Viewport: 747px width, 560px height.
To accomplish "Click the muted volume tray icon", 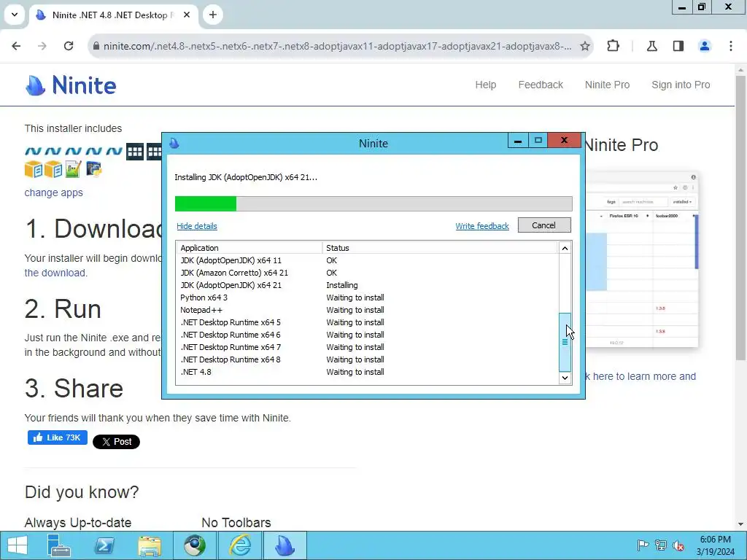I will coord(678,545).
